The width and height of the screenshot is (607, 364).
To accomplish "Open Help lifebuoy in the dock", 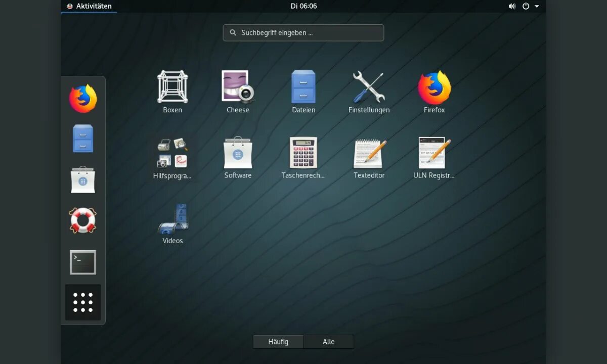I will [83, 220].
